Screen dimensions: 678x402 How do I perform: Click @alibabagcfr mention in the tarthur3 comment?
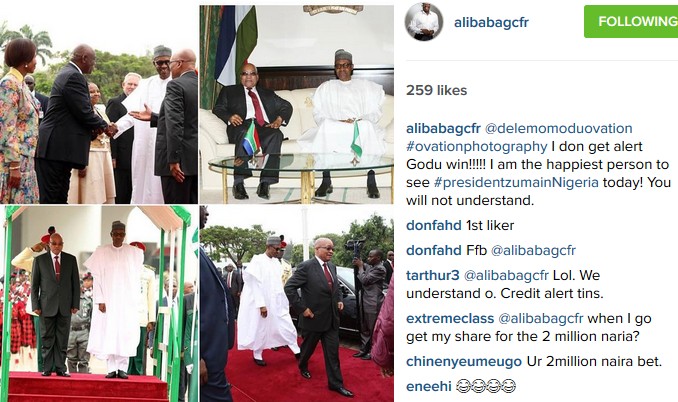click(x=506, y=275)
